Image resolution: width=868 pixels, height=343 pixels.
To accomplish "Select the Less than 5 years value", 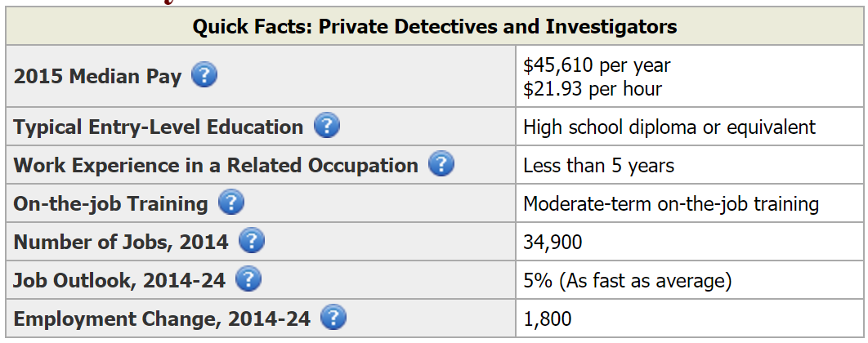I will [x=598, y=166].
